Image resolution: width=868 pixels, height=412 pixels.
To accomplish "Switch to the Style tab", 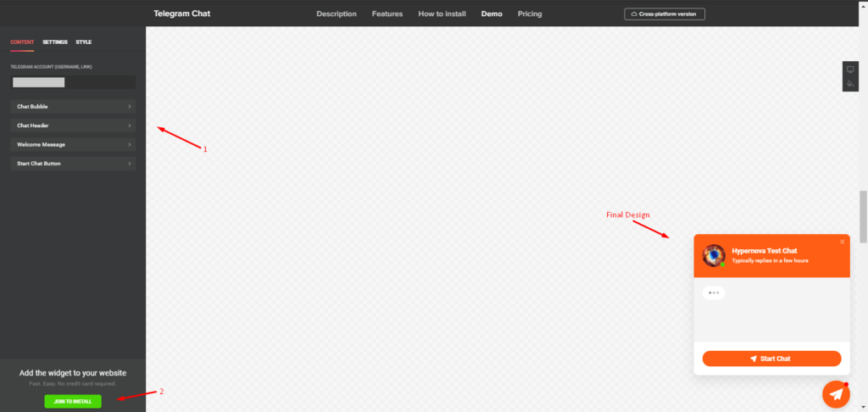I will pyautogui.click(x=84, y=42).
